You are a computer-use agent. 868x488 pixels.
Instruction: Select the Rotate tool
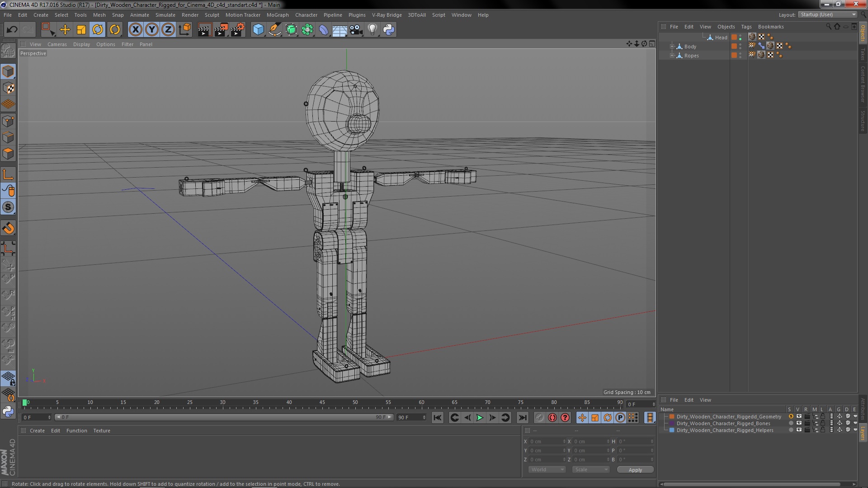98,30
